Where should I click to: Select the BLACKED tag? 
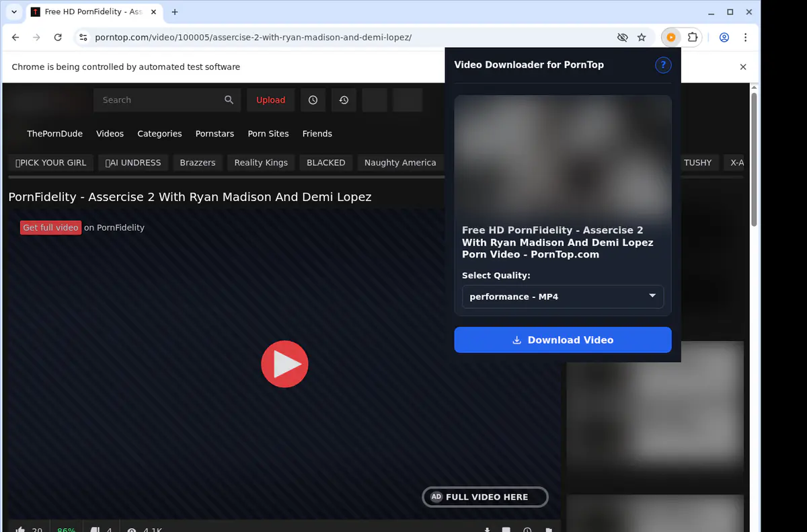coord(326,163)
